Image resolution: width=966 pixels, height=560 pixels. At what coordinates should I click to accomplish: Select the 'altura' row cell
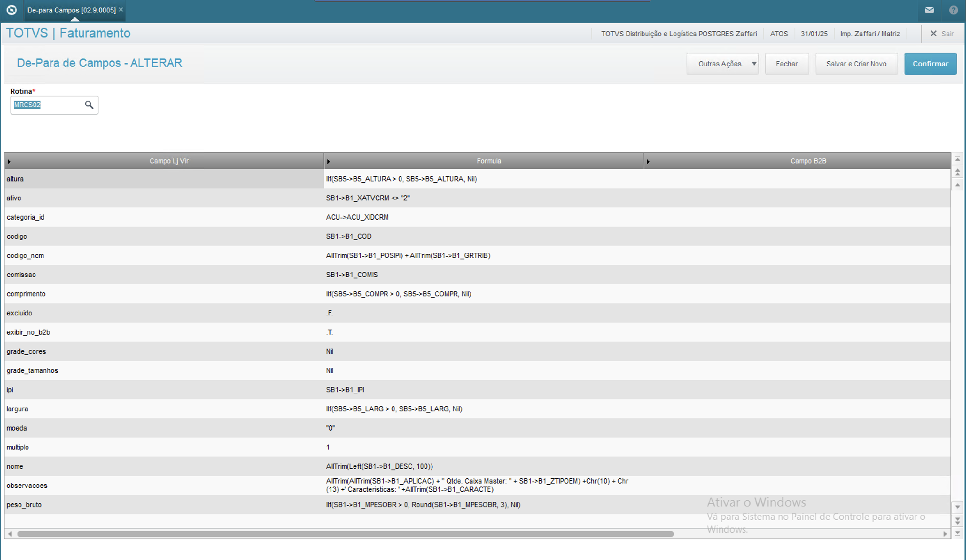pyautogui.click(x=164, y=179)
